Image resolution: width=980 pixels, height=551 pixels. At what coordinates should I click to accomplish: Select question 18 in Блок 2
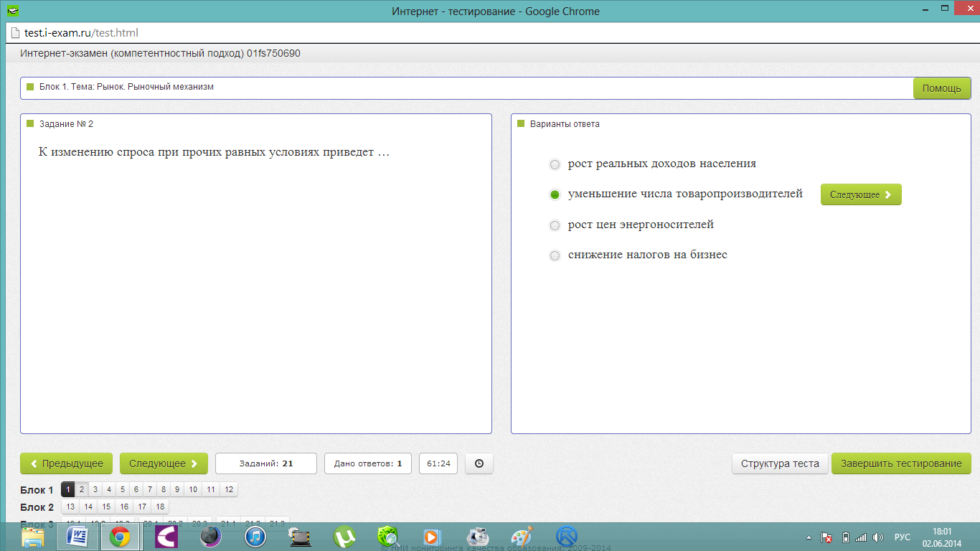tap(160, 507)
